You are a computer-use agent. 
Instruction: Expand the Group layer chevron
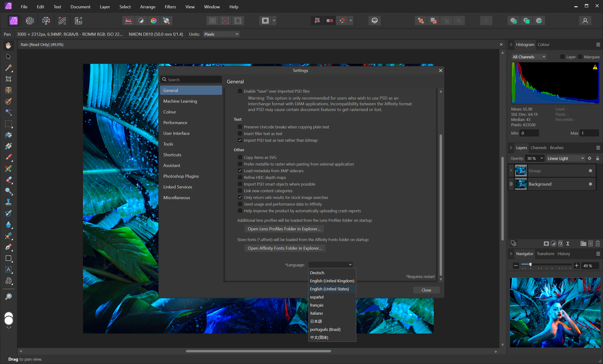click(x=511, y=170)
